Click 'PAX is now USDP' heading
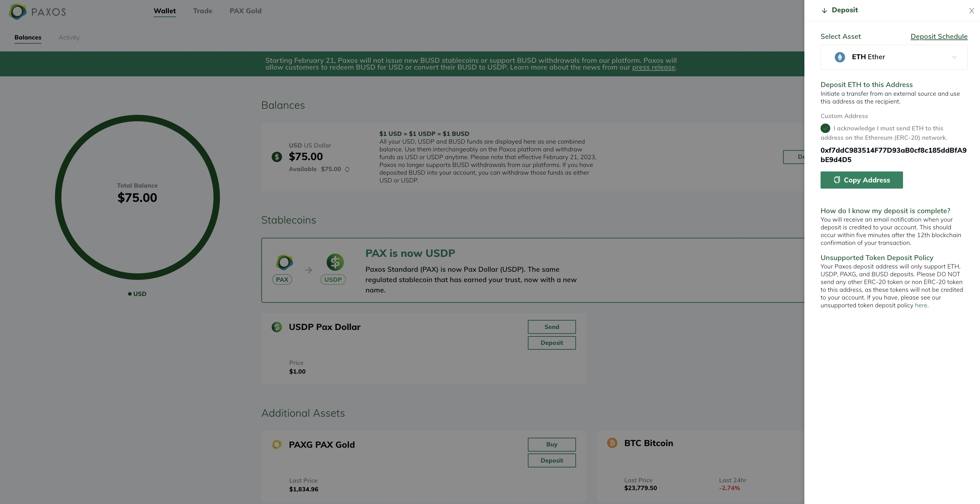 (x=410, y=253)
